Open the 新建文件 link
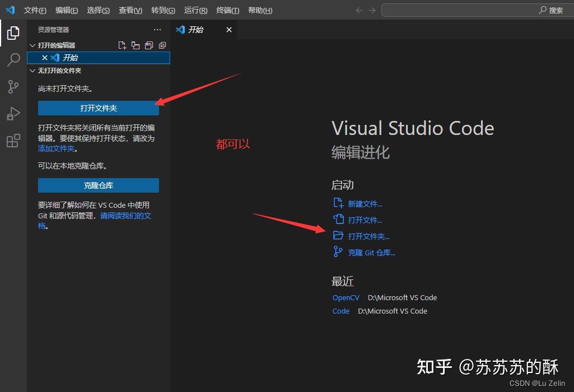Image resolution: width=574 pixels, height=392 pixels. pos(365,203)
